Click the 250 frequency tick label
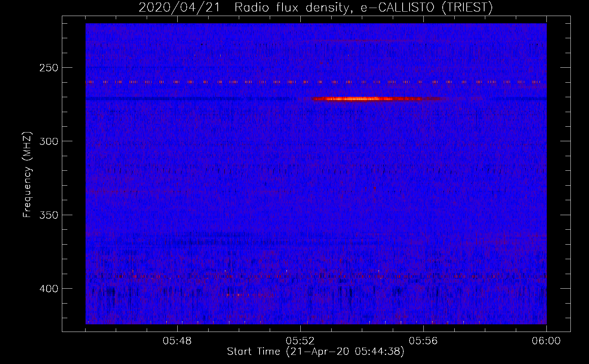 pos(49,68)
